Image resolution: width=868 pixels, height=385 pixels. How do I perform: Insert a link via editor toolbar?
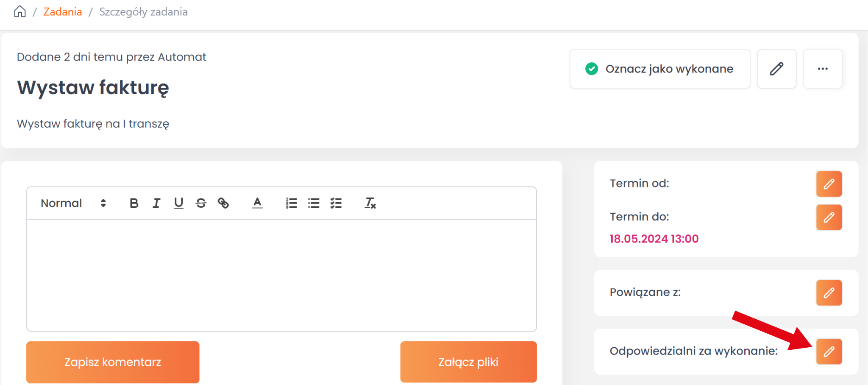click(223, 204)
